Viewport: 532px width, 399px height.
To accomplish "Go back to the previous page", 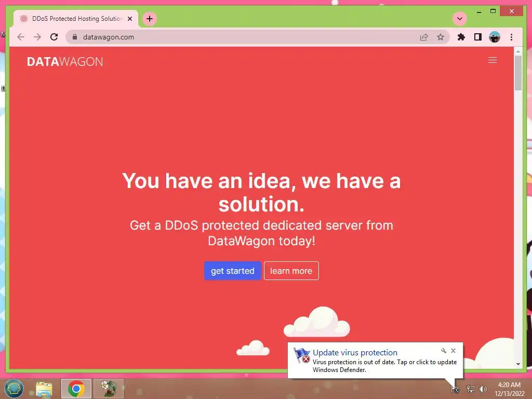I will (x=21, y=37).
